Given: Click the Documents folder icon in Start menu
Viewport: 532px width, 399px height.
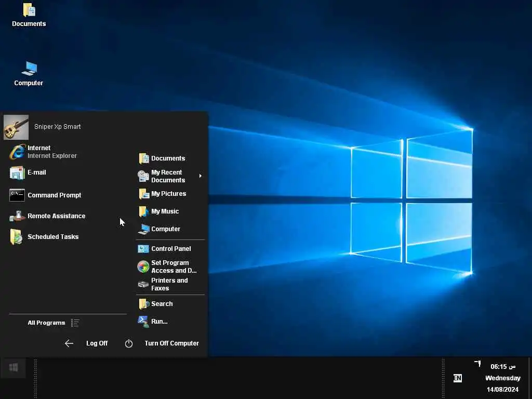Looking at the screenshot, I should coord(144,158).
